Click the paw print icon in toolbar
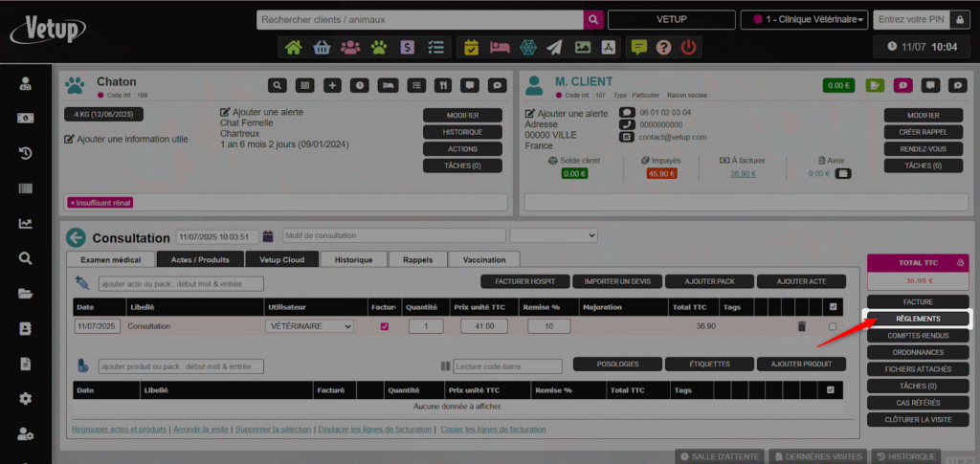980x464 pixels. [379, 47]
